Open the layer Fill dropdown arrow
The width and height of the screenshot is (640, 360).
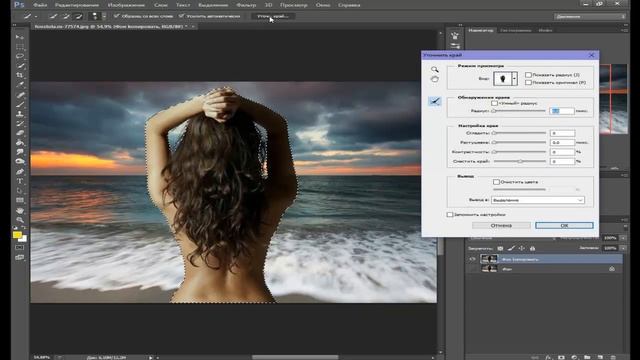point(623,248)
